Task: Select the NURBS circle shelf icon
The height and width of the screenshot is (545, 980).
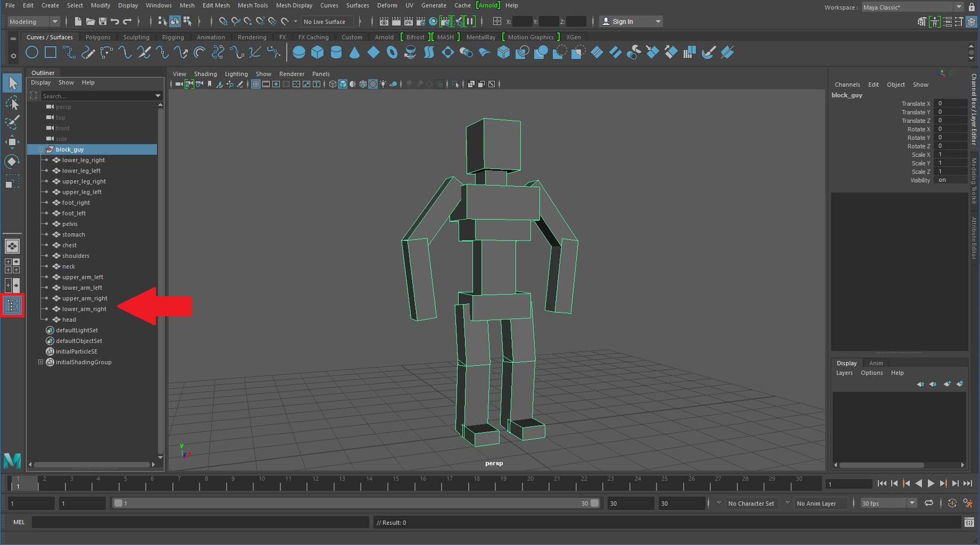Action: 32,52
